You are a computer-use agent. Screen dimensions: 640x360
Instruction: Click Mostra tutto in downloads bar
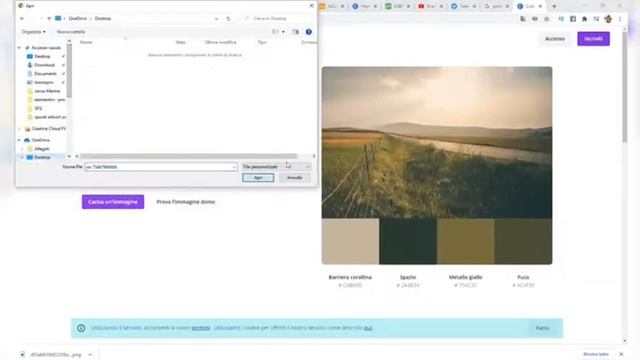(x=596, y=354)
